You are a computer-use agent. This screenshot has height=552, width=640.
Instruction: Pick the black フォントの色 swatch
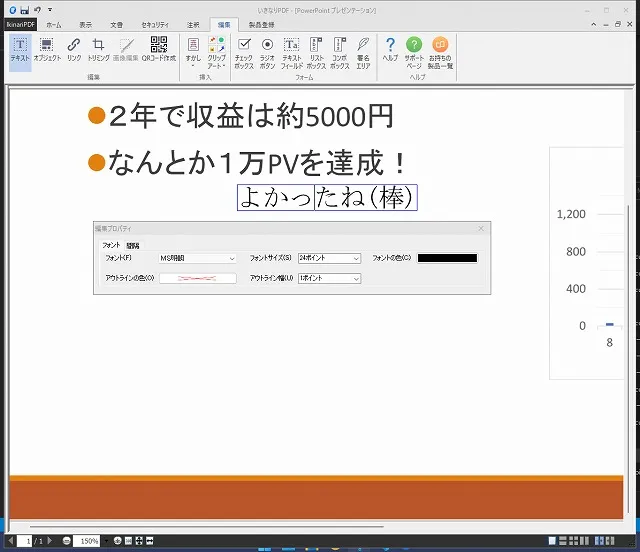point(447,258)
